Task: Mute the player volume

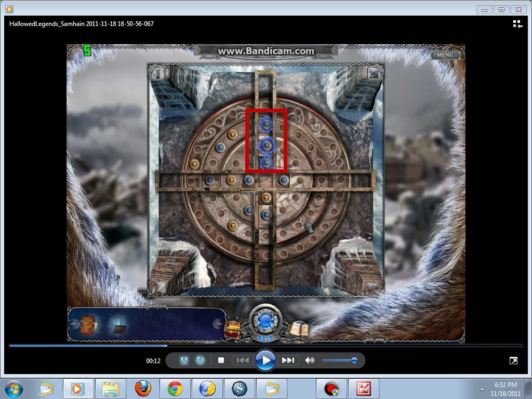Action: click(310, 361)
